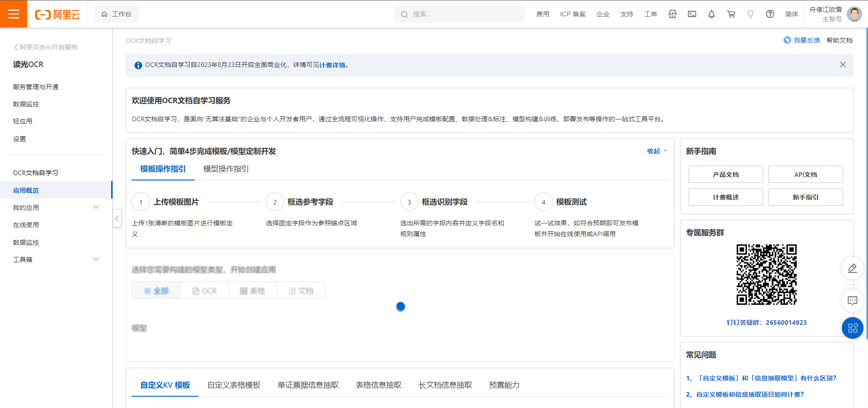
Task: Filter model types by OCR
Action: tap(204, 290)
